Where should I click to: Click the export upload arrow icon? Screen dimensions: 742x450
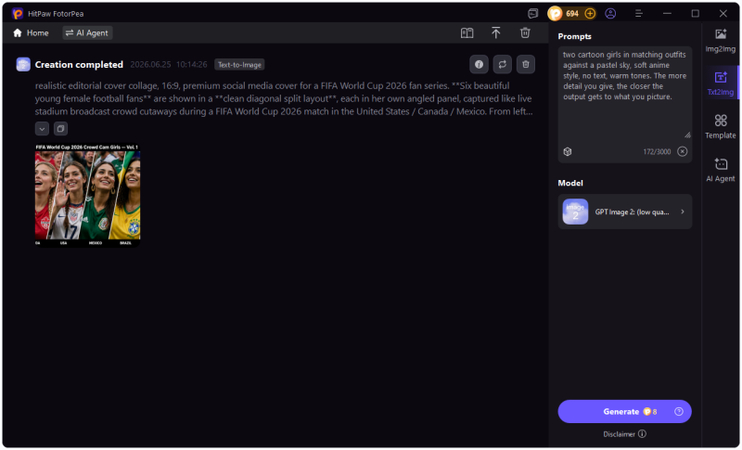(495, 33)
